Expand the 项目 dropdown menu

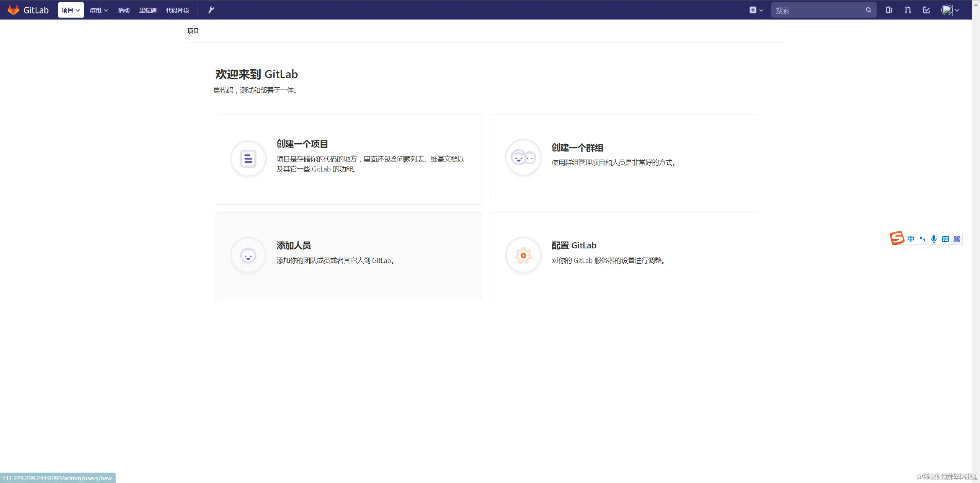(71, 10)
